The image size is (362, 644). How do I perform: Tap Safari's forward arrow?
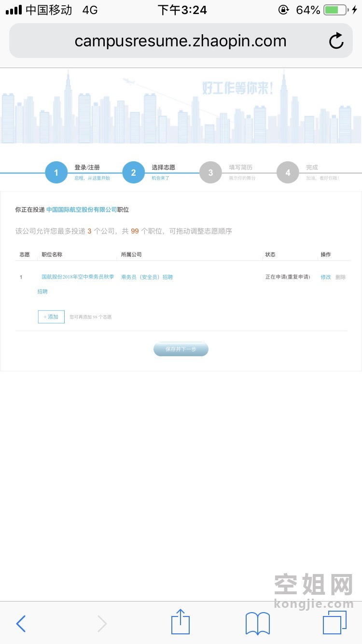point(102,624)
